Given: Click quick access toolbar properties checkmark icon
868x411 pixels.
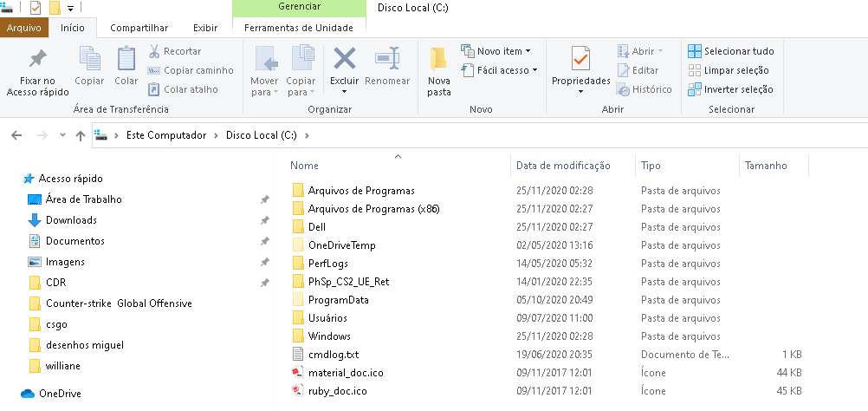Looking at the screenshot, I should pos(35,8).
